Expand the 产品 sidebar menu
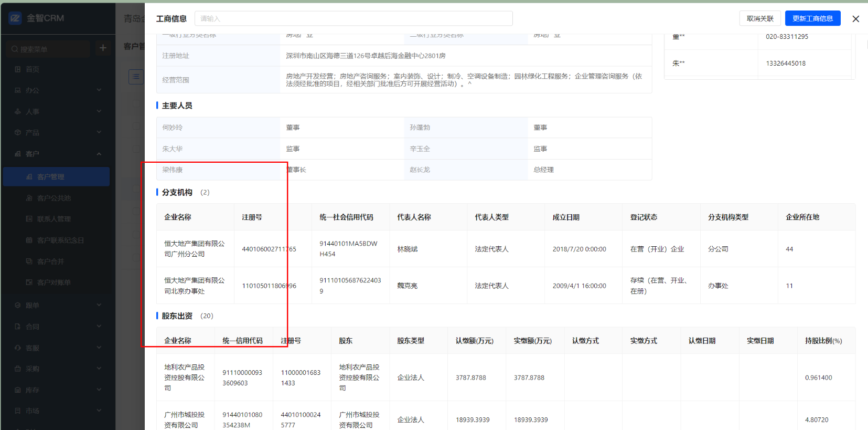 (58, 132)
